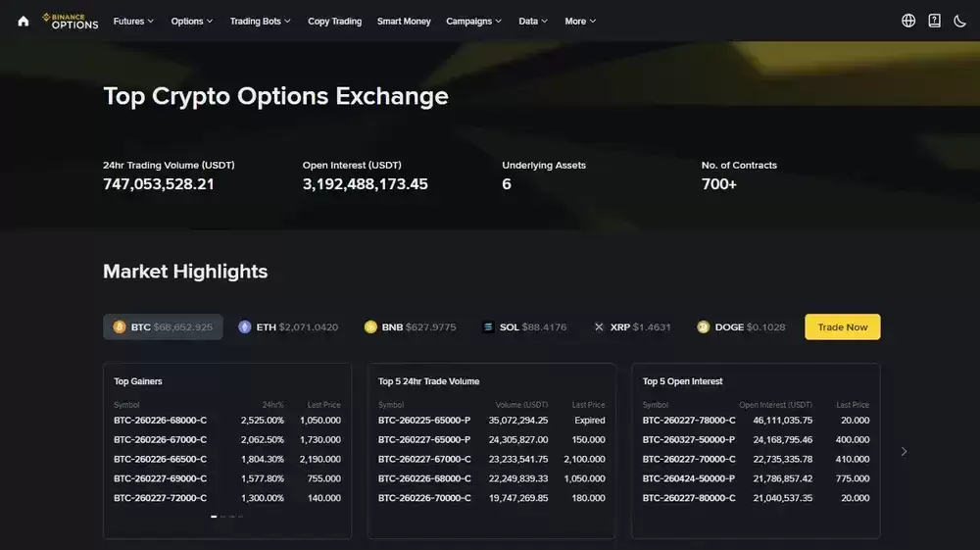Open BTC-260227-69000-C gainer row
The image size is (980, 550).
pyautogui.click(x=227, y=478)
